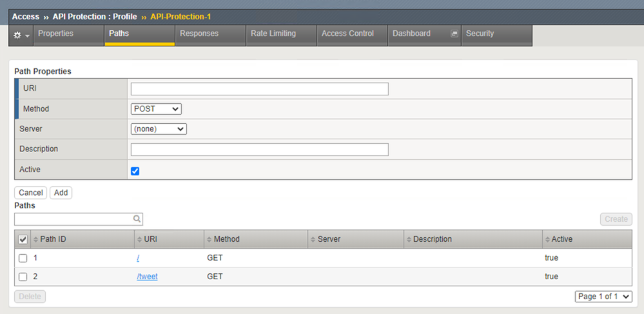Click the Description input field
This screenshot has height=314, width=644.
pyautogui.click(x=259, y=150)
